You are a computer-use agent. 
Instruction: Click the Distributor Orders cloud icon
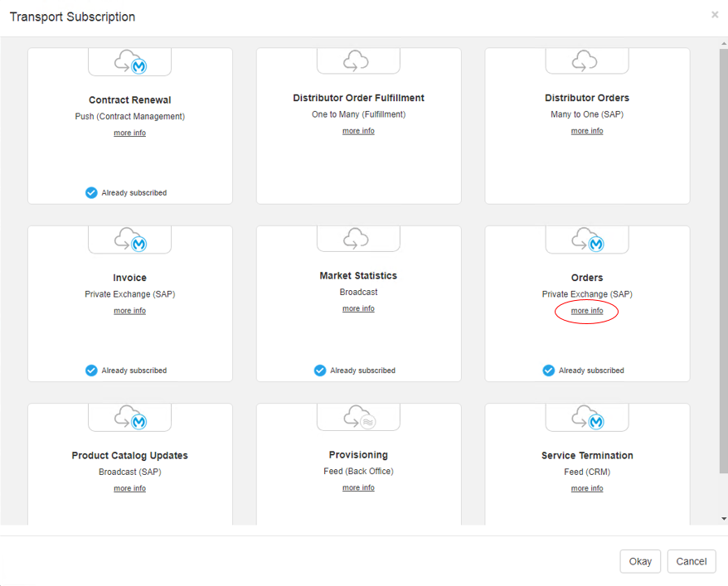586,61
